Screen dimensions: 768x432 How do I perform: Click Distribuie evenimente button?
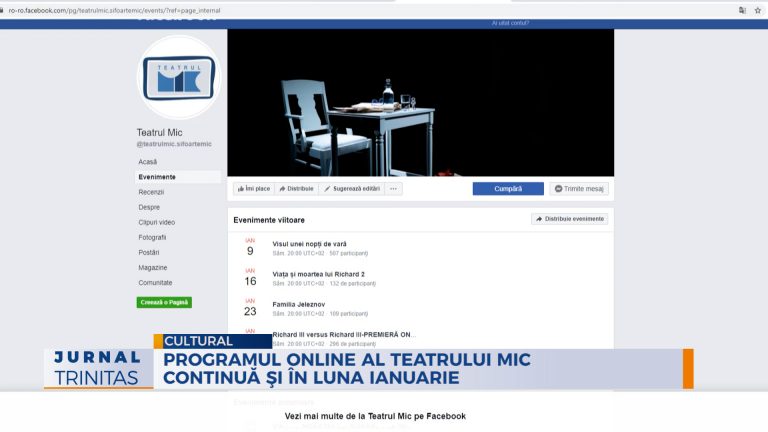pos(570,219)
